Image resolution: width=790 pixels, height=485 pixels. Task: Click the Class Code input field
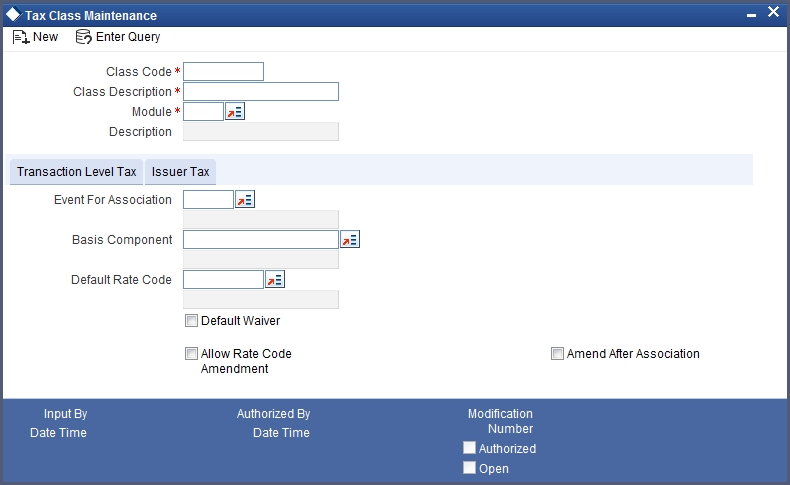(223, 72)
